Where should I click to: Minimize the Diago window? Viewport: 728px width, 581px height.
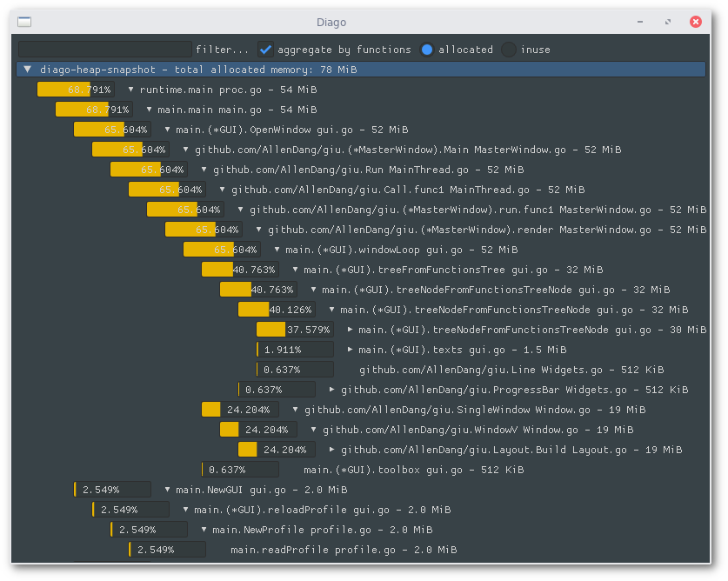(640, 22)
